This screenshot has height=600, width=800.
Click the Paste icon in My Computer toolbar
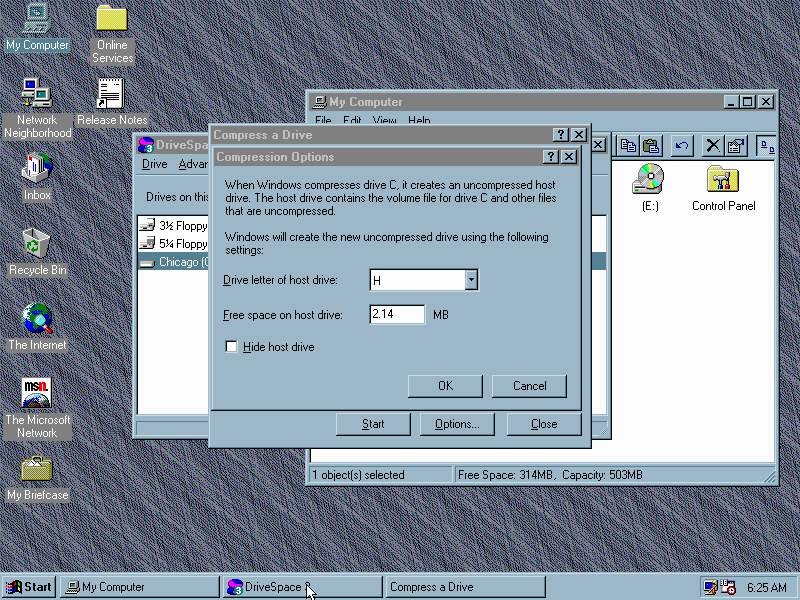[650, 146]
